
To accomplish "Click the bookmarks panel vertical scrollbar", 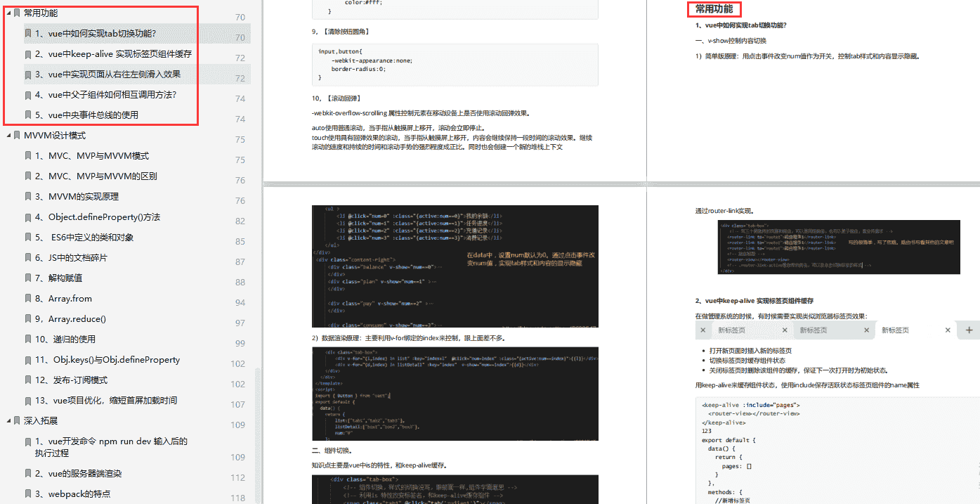I will [258, 436].
